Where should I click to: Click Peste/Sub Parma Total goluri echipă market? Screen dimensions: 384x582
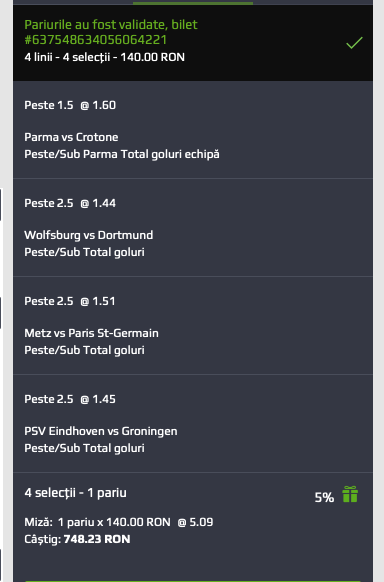(122, 154)
